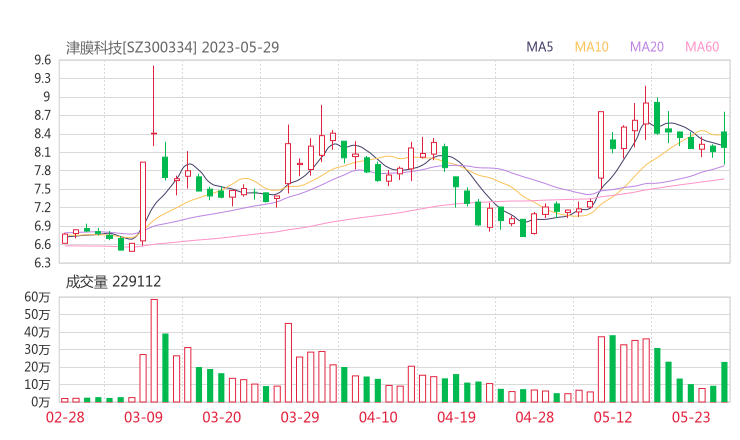Screen dimensions: 740x440
Task: Click the MA10 legend label
Action: (x=591, y=47)
